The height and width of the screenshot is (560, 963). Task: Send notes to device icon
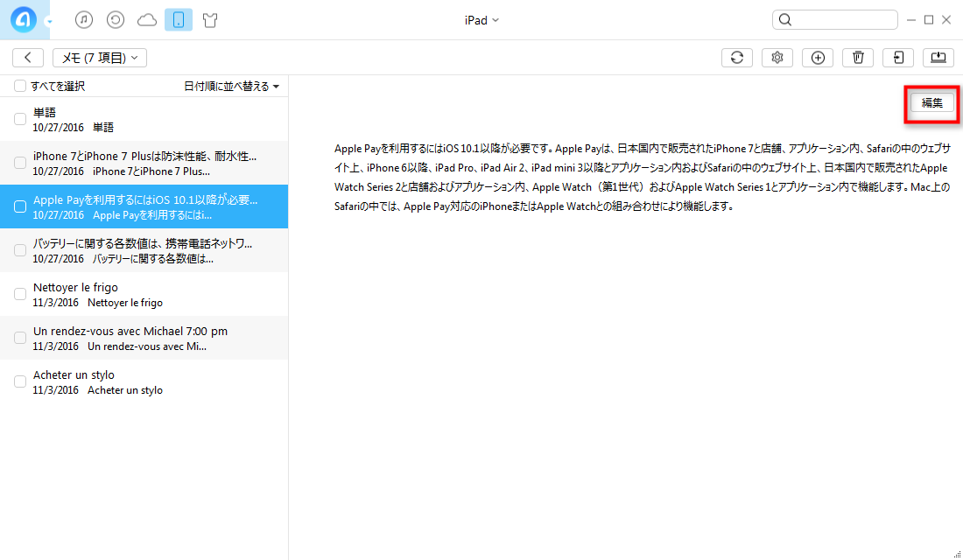click(898, 58)
